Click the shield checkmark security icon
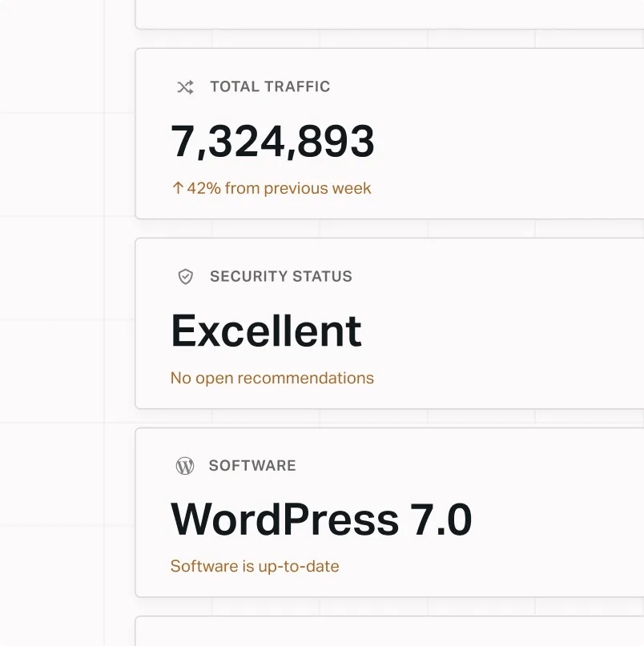The width and height of the screenshot is (644, 646). pyautogui.click(x=186, y=276)
